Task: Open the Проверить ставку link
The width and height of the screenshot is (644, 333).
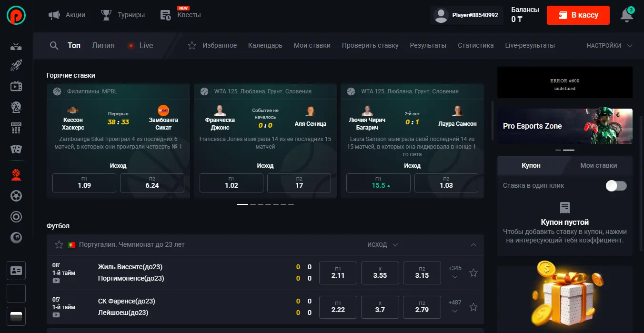Action: click(x=370, y=46)
